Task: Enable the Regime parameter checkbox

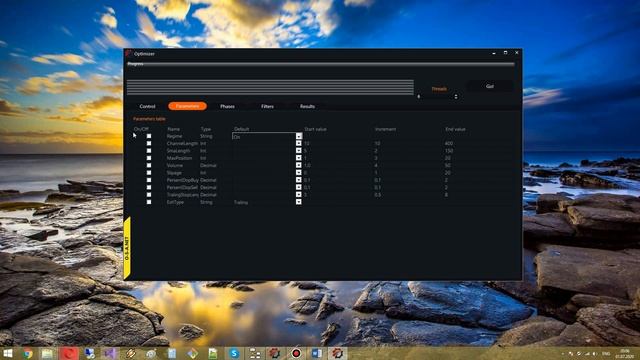Action: pyautogui.click(x=149, y=136)
